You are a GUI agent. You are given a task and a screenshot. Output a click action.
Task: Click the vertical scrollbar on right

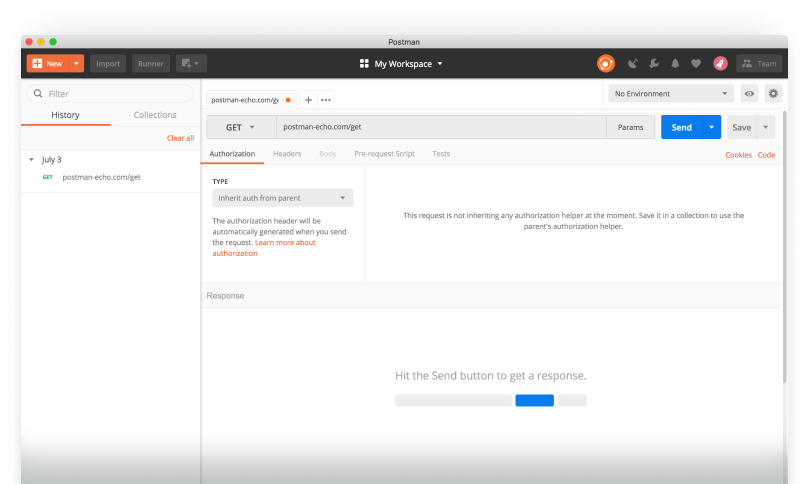(x=785, y=247)
